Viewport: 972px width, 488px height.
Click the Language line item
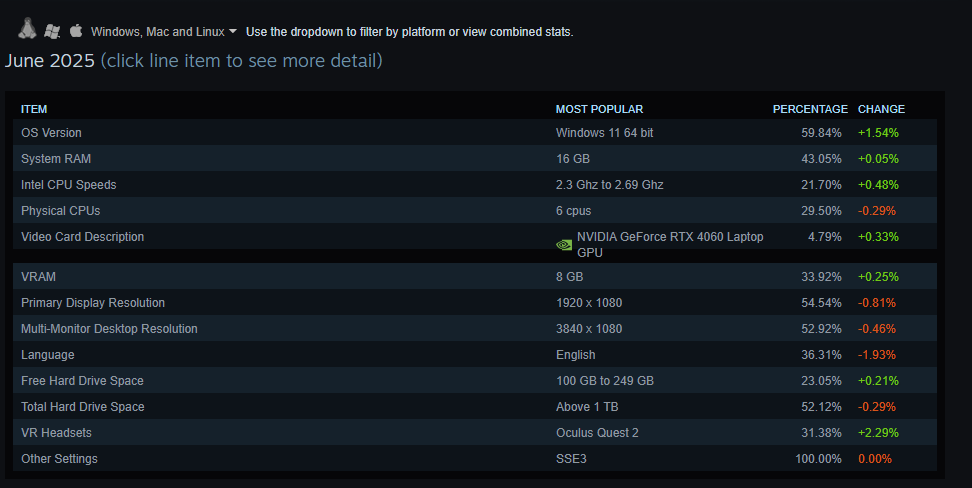click(475, 355)
